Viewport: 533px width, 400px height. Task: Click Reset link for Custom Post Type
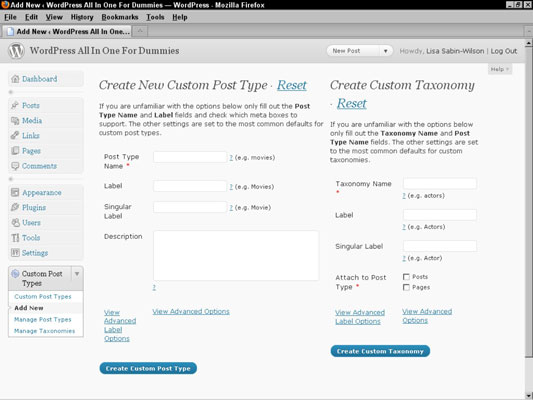[x=292, y=85]
